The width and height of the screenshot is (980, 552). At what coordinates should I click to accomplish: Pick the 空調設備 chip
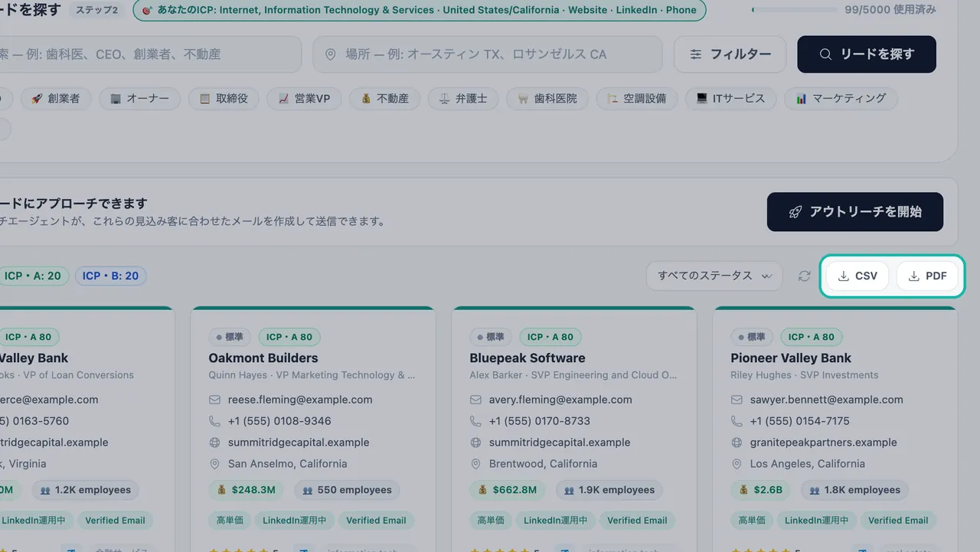636,99
